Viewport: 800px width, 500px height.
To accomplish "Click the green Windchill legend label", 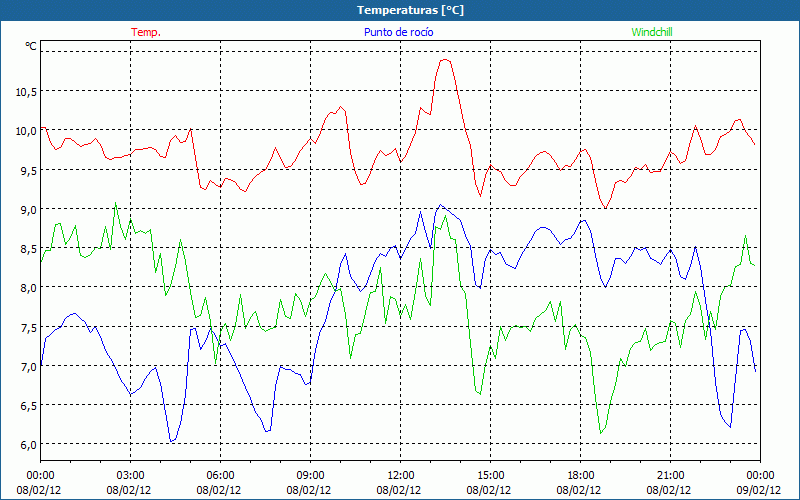I will (652, 32).
